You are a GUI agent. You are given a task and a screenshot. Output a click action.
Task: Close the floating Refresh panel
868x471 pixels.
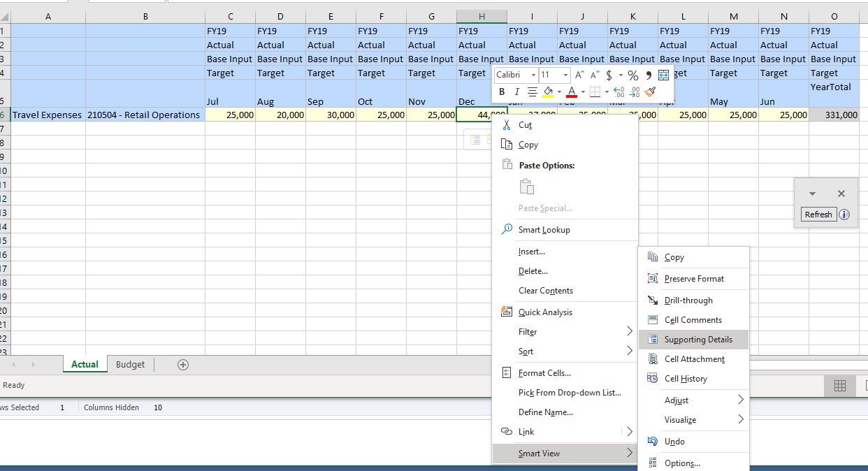[841, 194]
